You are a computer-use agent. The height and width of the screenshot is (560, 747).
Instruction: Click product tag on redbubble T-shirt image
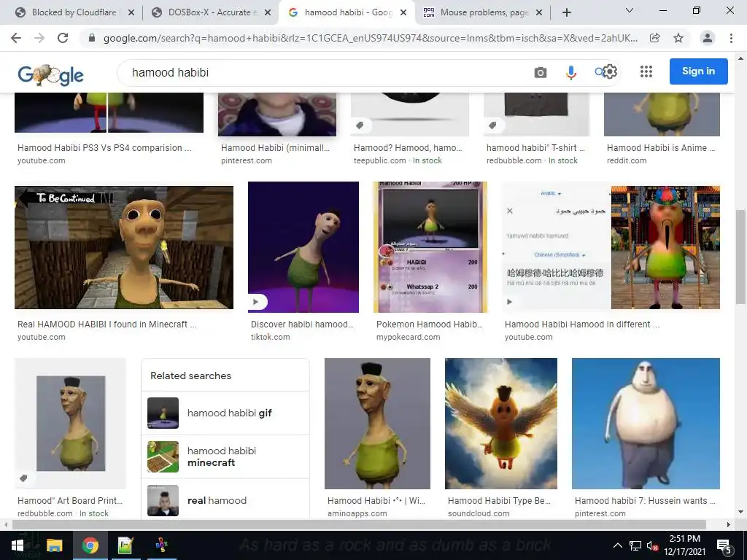(x=493, y=125)
